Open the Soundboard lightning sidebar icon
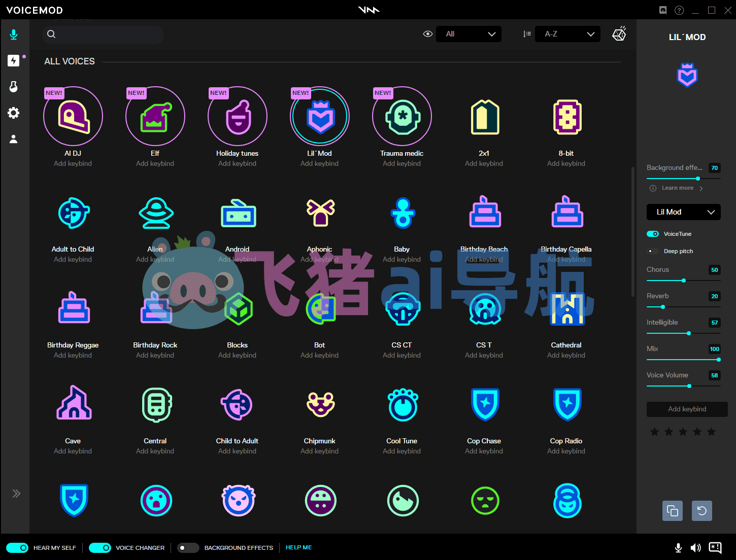The image size is (736, 560). click(14, 60)
